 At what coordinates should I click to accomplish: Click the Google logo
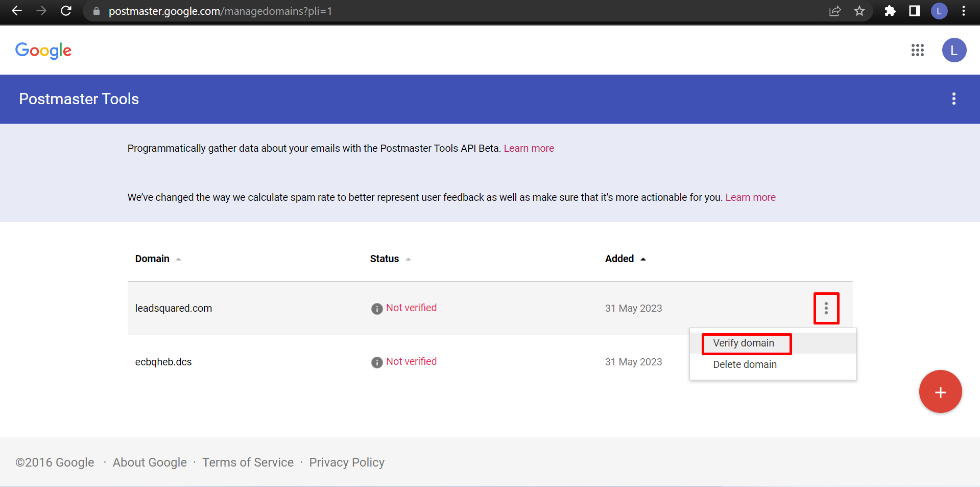[43, 51]
